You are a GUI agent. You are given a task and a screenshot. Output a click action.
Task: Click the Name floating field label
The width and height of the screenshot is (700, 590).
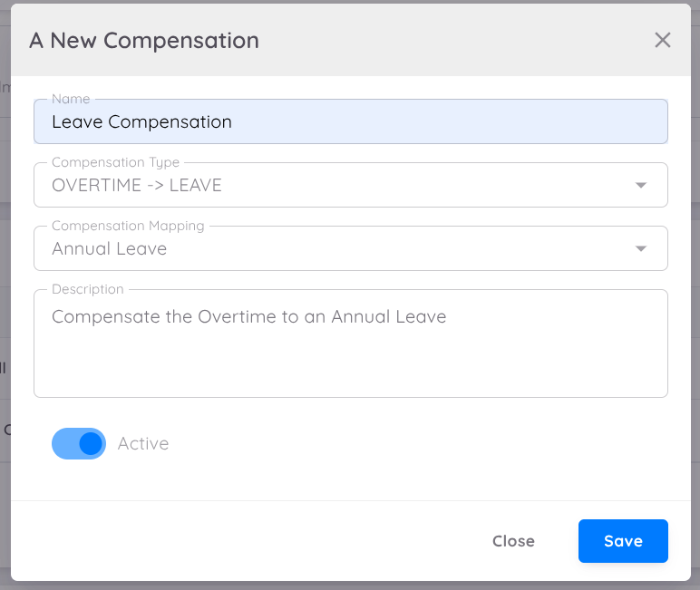pos(71,99)
